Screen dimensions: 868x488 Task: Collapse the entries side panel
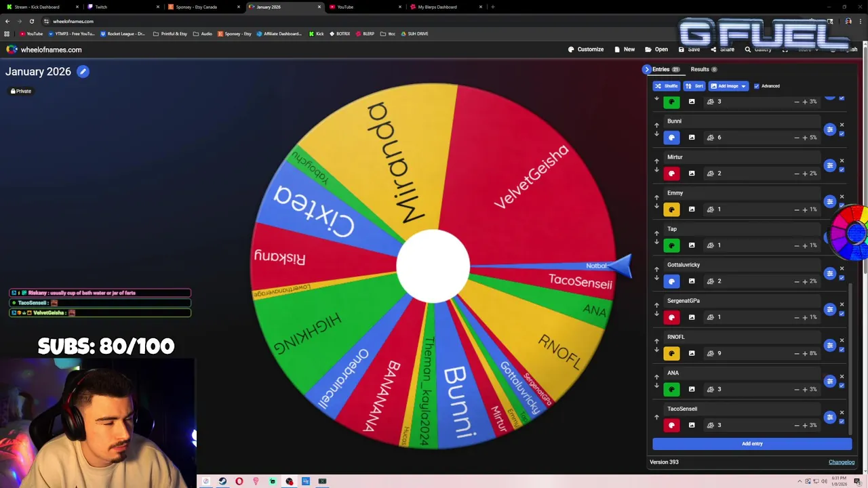coord(646,69)
